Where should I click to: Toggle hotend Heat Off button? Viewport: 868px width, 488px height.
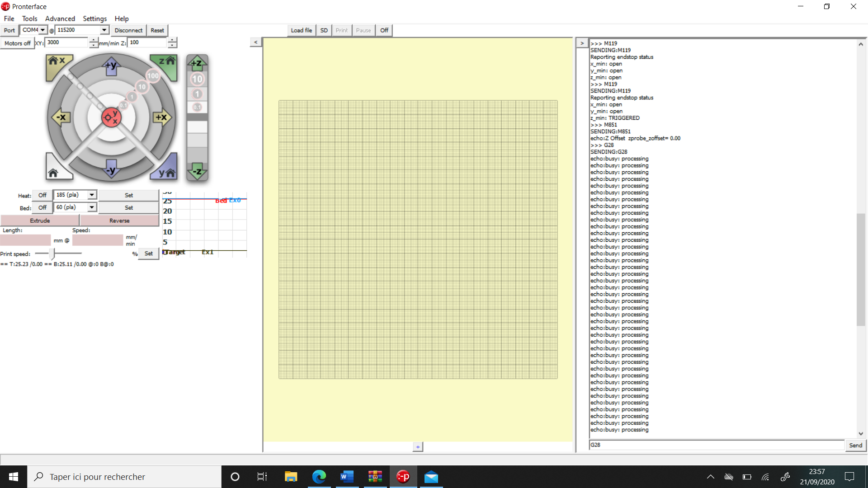[x=42, y=195]
